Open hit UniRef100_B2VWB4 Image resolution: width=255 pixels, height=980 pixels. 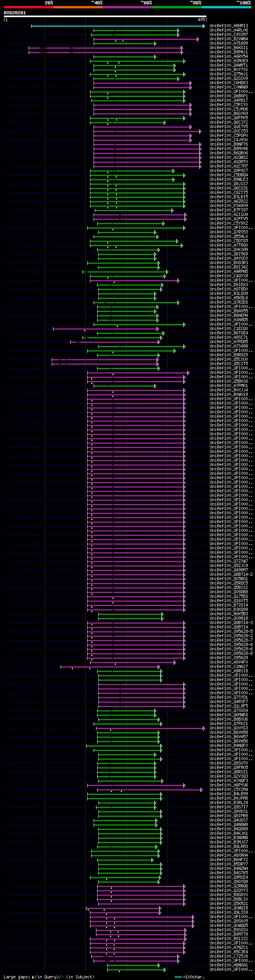[229, 39]
